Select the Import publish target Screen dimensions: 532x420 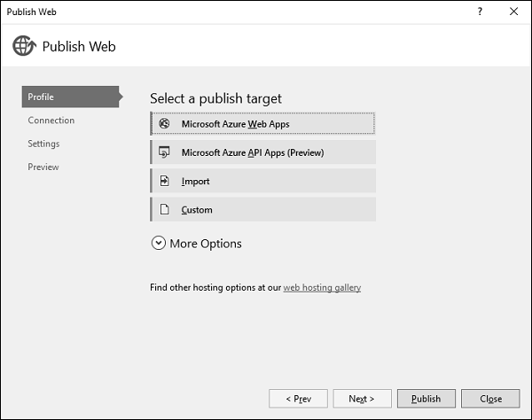pos(263,182)
